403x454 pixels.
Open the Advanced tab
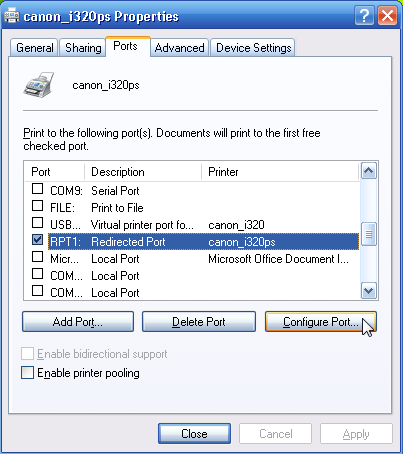180,48
